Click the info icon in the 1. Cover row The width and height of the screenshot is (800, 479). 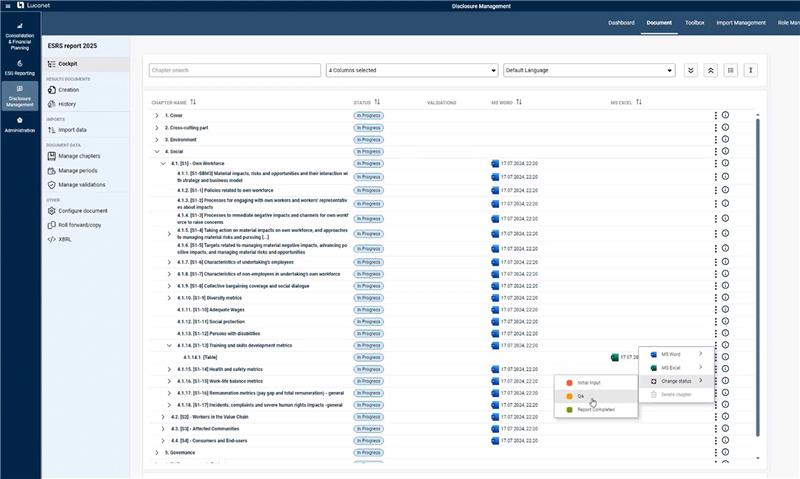click(x=725, y=115)
